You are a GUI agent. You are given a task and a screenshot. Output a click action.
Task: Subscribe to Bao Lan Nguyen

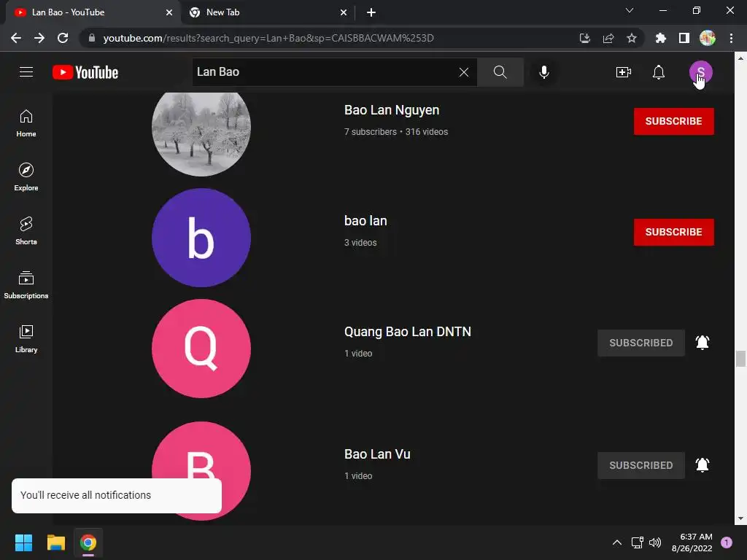673,121
